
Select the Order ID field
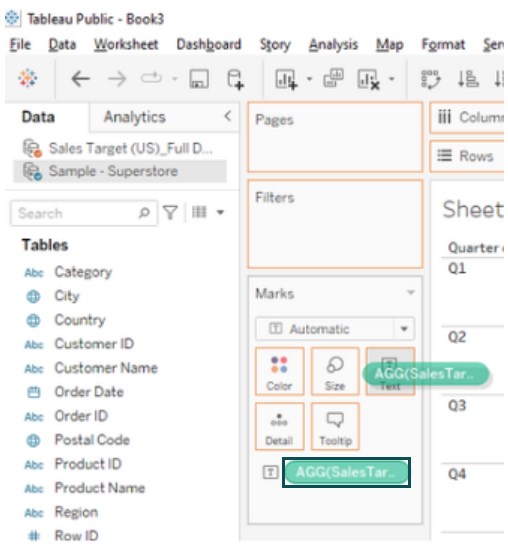[x=81, y=416]
